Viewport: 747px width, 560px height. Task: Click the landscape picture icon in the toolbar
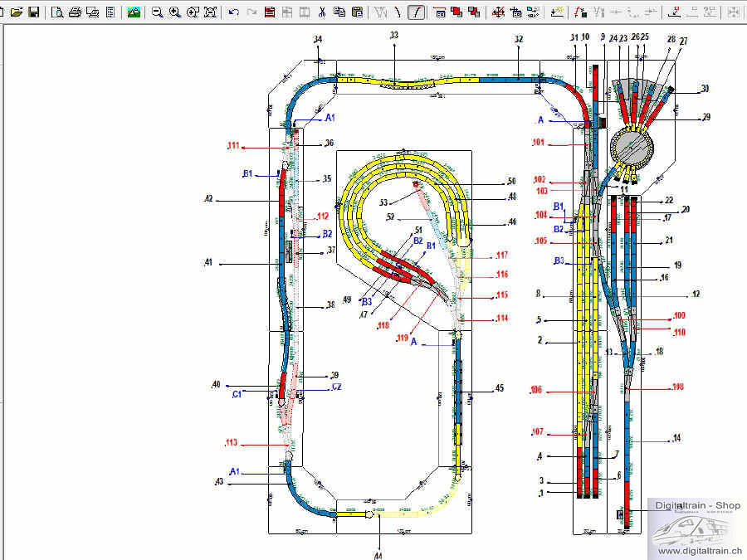coord(134,12)
